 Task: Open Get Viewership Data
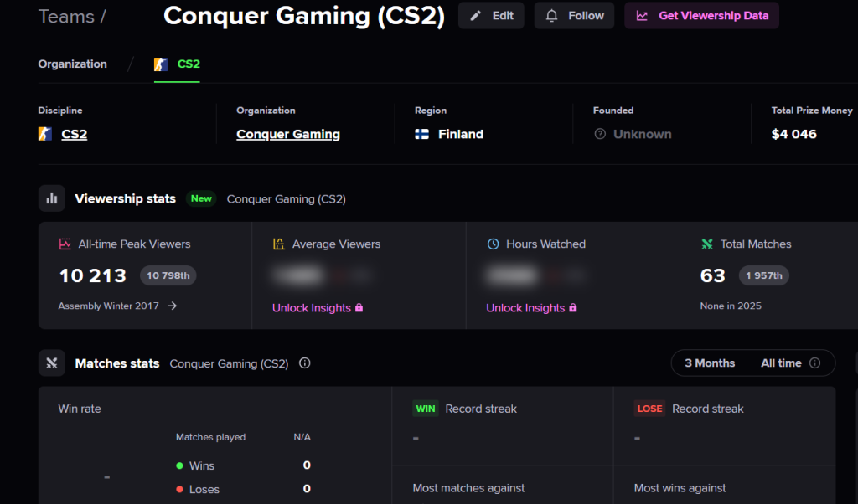coord(701,16)
